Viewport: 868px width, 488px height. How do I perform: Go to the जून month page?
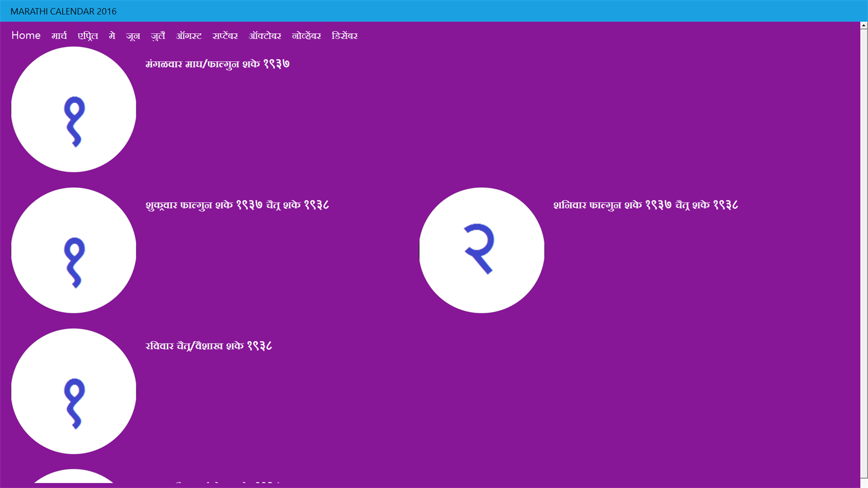(x=133, y=36)
